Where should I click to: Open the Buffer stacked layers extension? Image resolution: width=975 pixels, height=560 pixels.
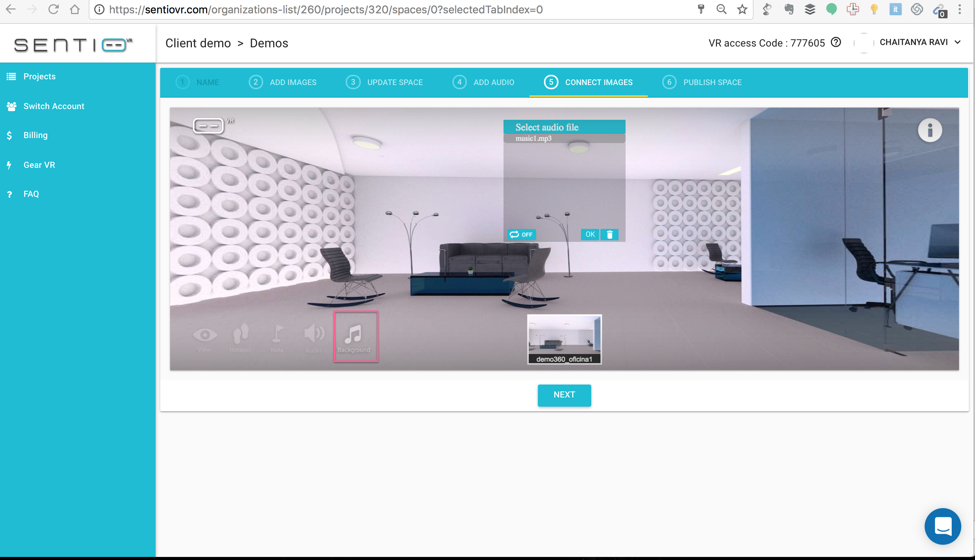810,9
